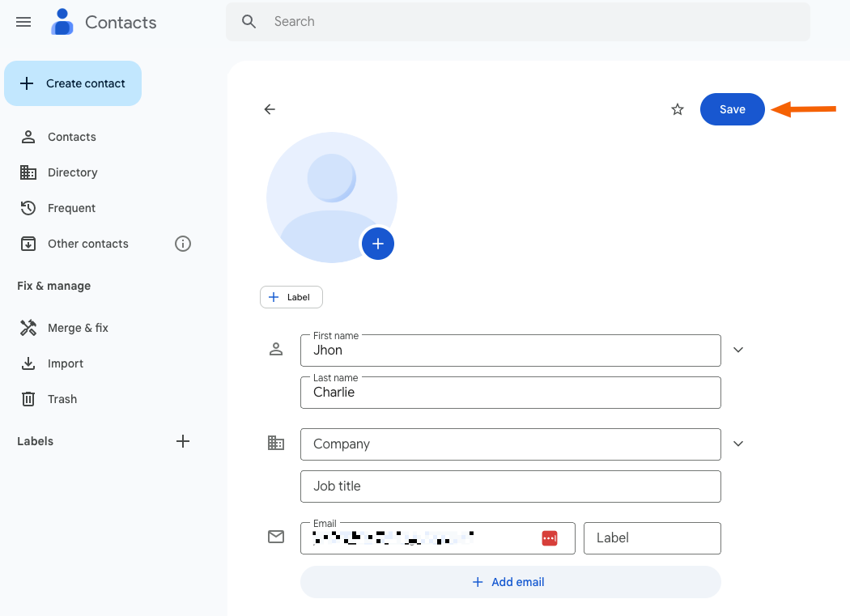Open the Import option

[x=65, y=363]
